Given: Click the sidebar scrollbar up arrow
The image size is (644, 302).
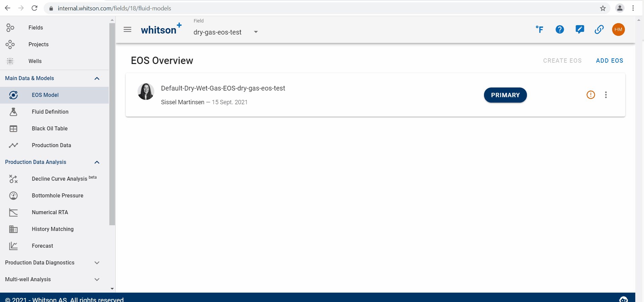Looking at the screenshot, I should [112, 20].
